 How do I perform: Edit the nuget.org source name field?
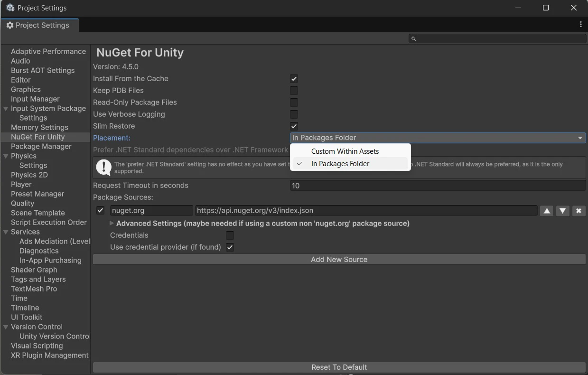tap(151, 210)
